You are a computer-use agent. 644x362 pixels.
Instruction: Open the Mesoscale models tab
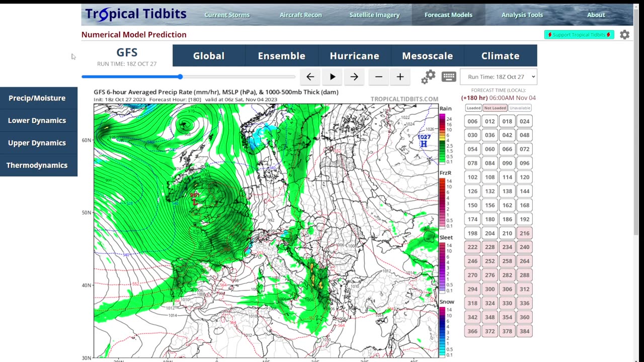tap(427, 56)
